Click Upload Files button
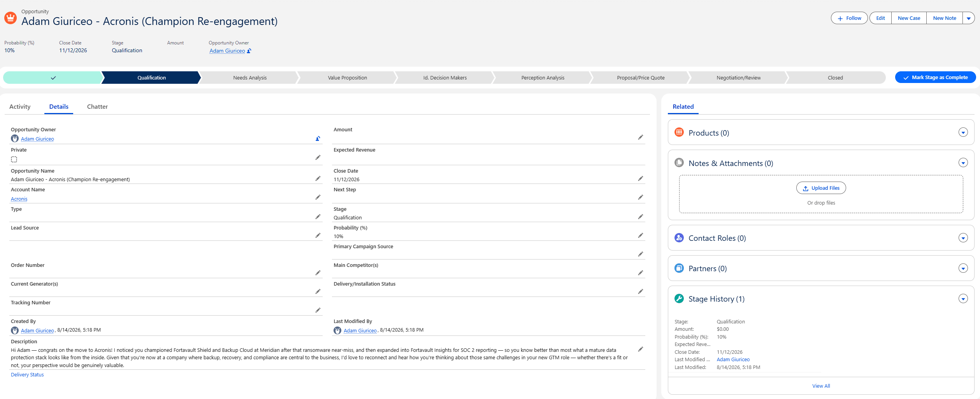Screen dimensions: 980x399 click(821, 188)
